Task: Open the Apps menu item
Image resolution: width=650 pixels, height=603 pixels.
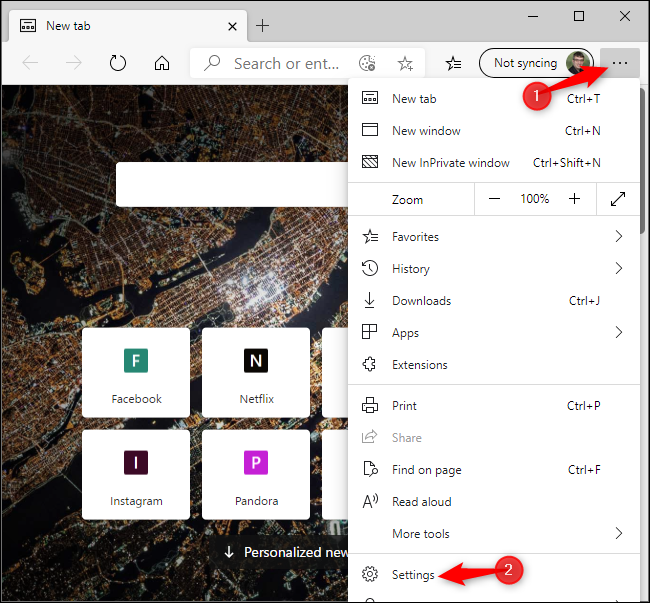Action: tap(494, 332)
